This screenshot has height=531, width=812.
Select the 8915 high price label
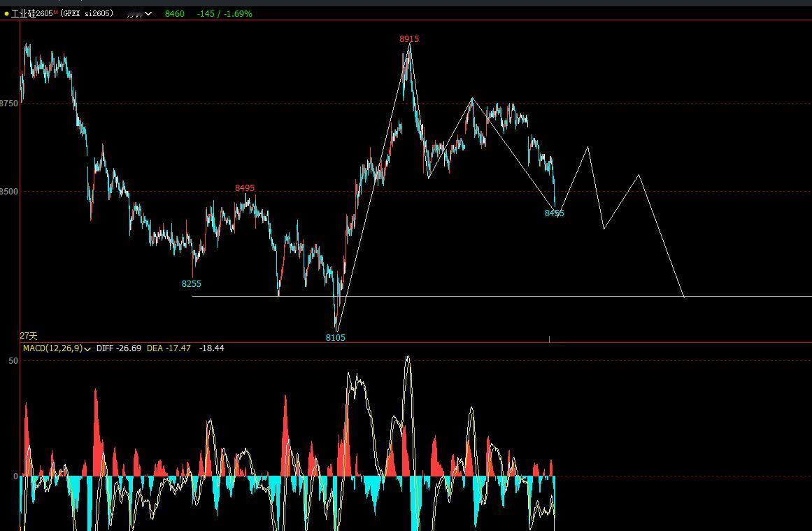click(x=409, y=39)
